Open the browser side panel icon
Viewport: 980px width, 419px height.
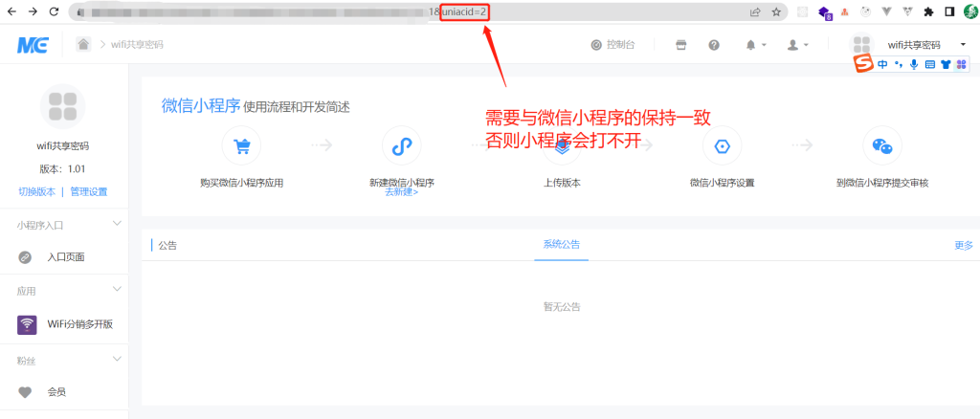point(948,11)
